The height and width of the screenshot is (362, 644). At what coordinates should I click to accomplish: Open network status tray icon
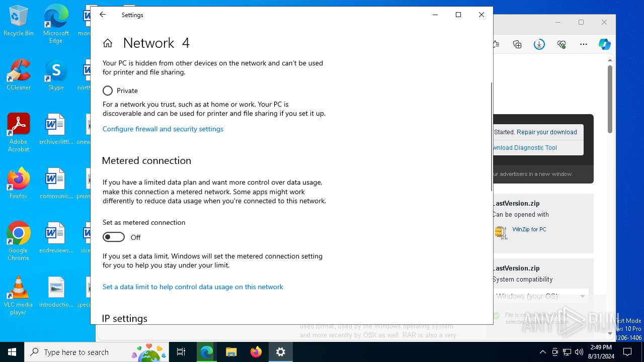[x=567, y=352]
